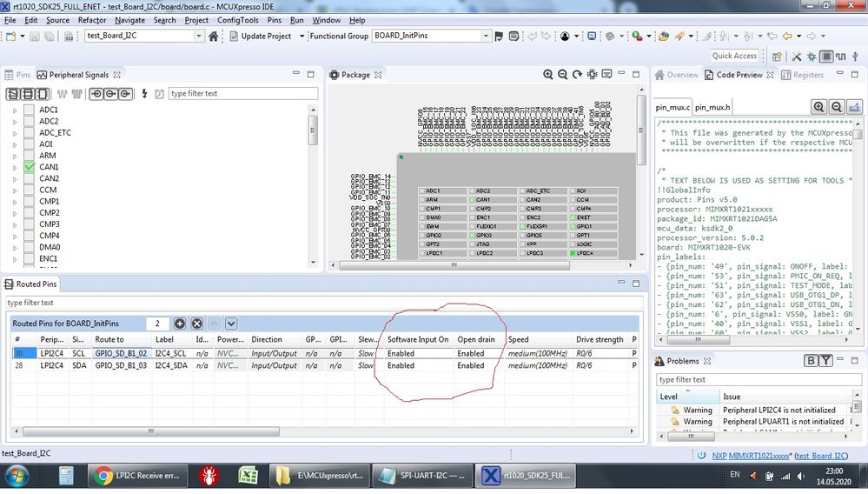
Task: Open the Update Project dropdown arrow
Action: [x=301, y=36]
